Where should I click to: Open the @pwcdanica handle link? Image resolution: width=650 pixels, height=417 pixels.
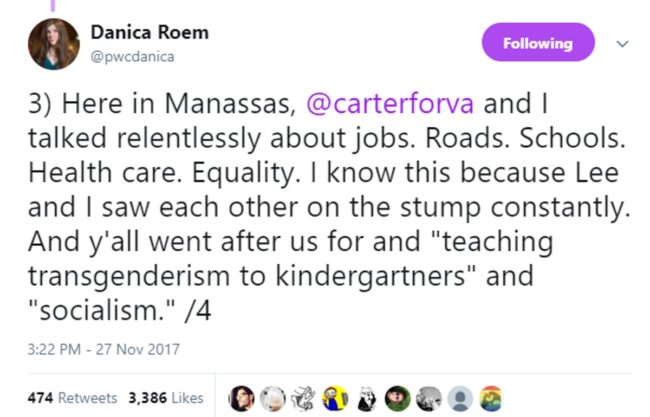(139, 57)
